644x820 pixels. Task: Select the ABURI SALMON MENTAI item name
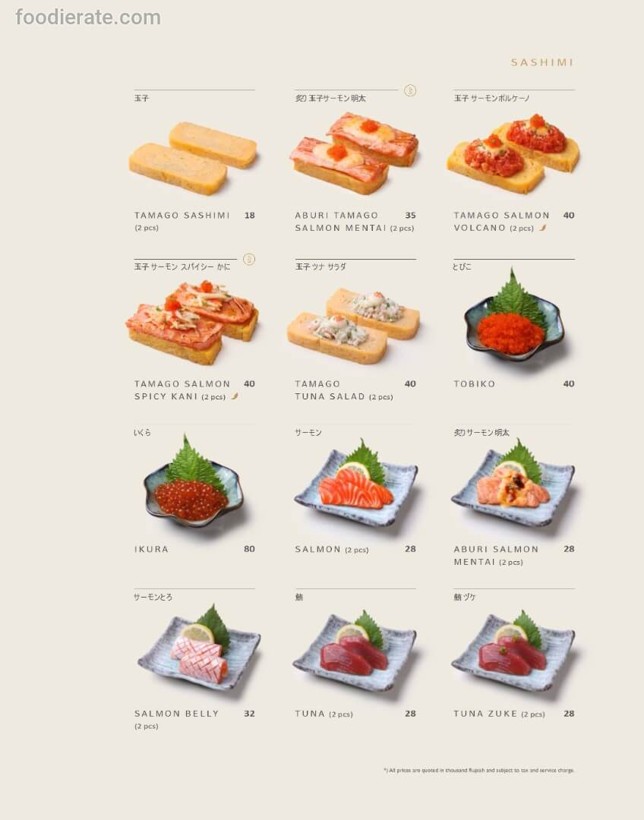point(496,555)
